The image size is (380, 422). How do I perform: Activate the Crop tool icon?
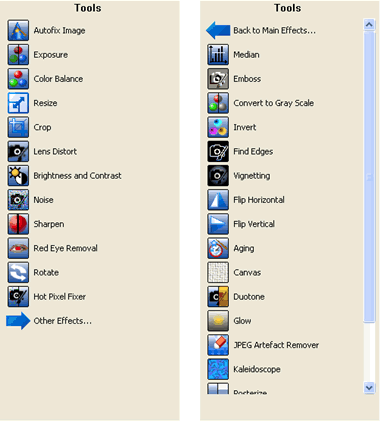[x=18, y=127]
